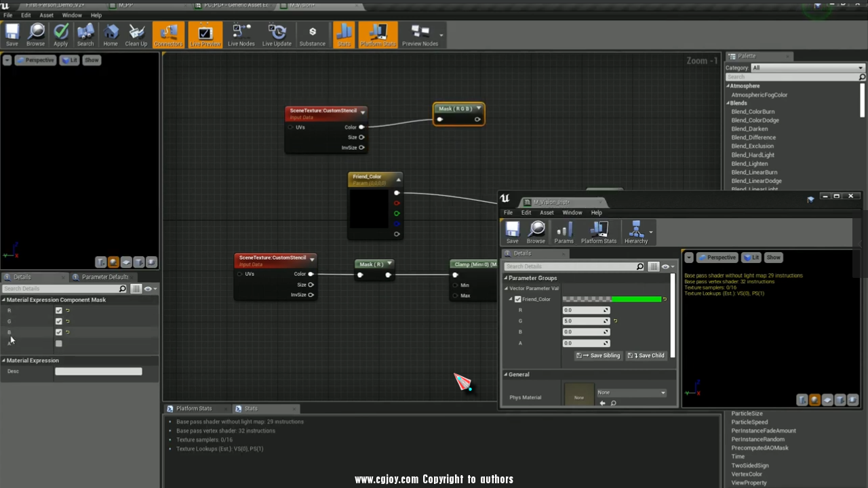Collapse the Parameter Groups section
868x488 pixels.
(506, 278)
